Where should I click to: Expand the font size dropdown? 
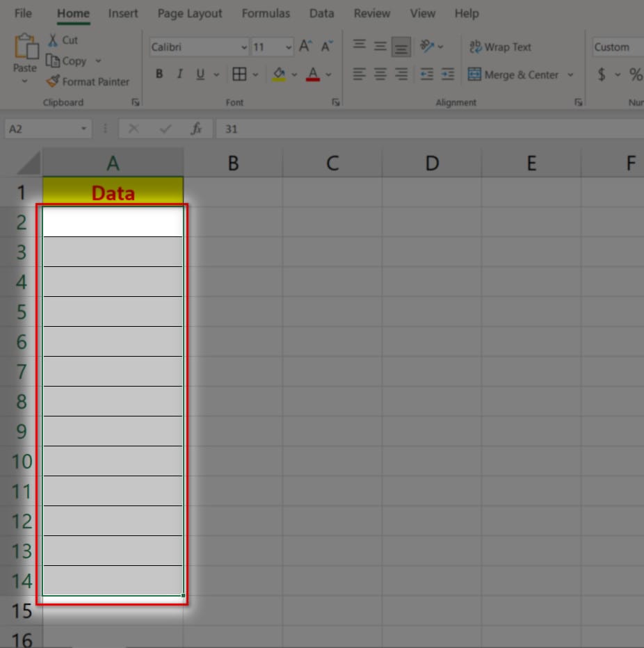pyautogui.click(x=289, y=47)
